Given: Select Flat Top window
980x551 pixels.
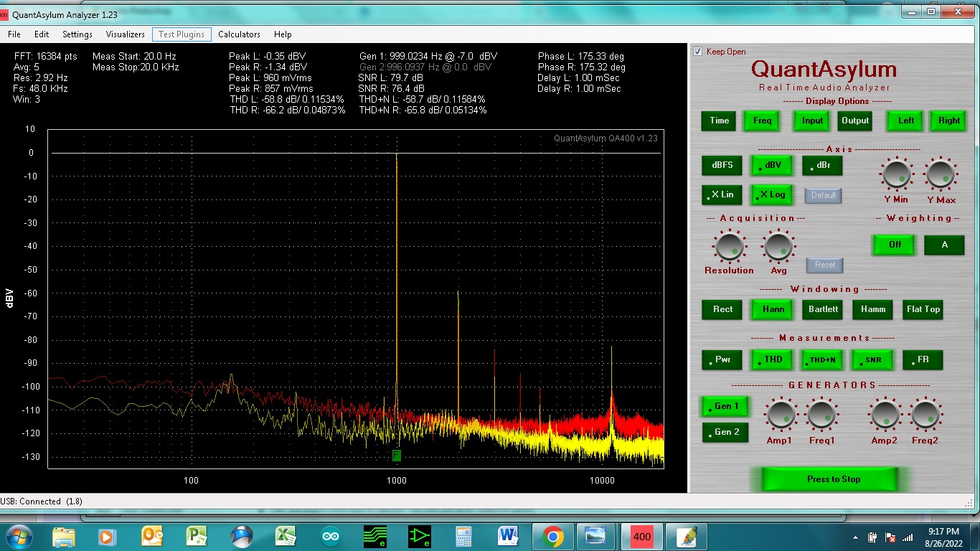Looking at the screenshot, I should pos(923,309).
